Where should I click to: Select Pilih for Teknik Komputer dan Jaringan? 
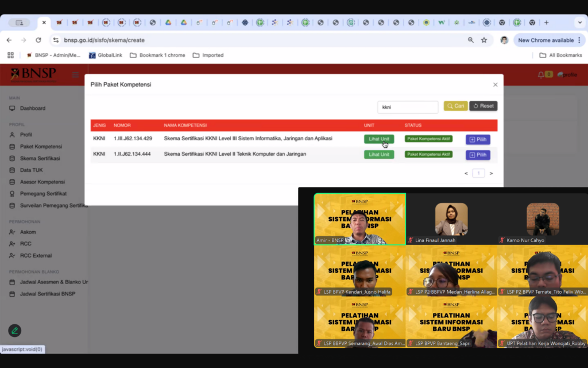[x=478, y=155]
